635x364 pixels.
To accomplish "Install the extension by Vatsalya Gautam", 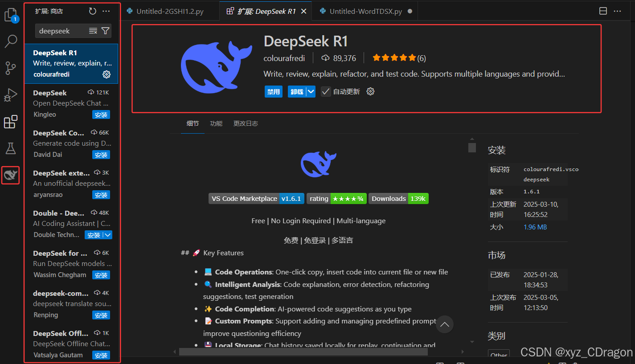I will click(101, 355).
